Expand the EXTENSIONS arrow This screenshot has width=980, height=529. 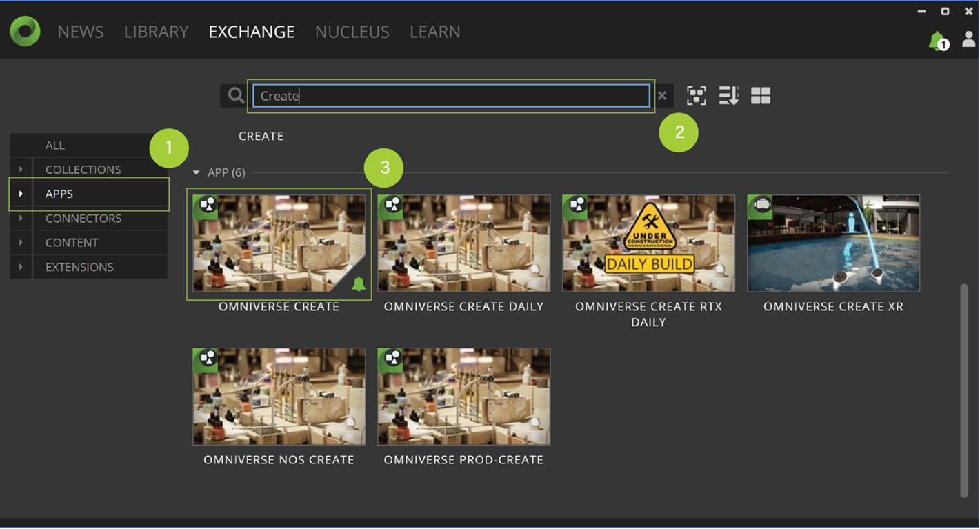point(21,266)
